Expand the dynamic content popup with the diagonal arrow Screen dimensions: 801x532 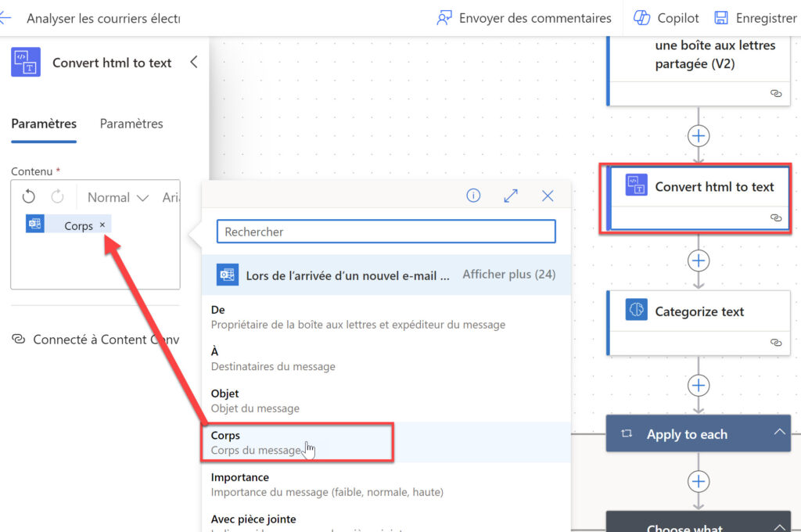click(x=510, y=196)
